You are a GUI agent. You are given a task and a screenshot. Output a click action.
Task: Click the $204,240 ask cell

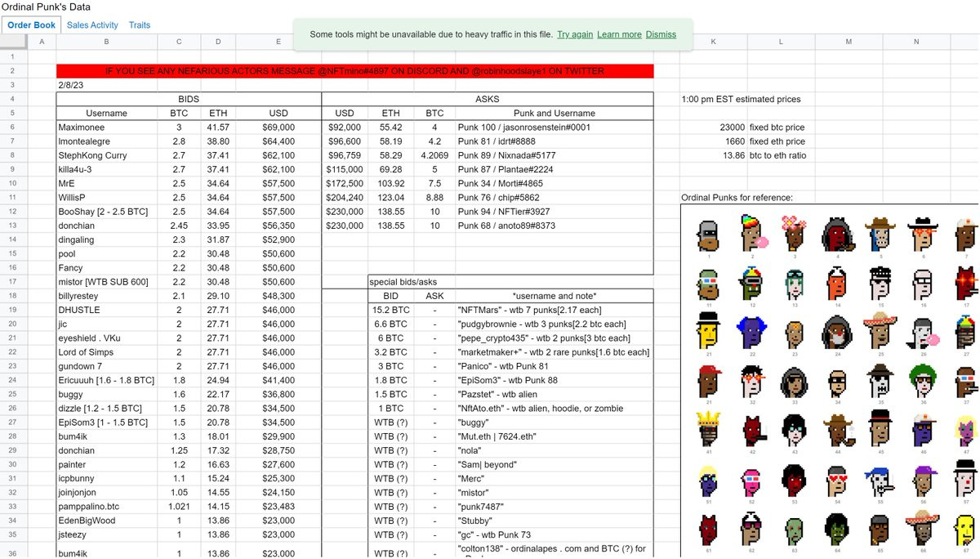tap(345, 198)
